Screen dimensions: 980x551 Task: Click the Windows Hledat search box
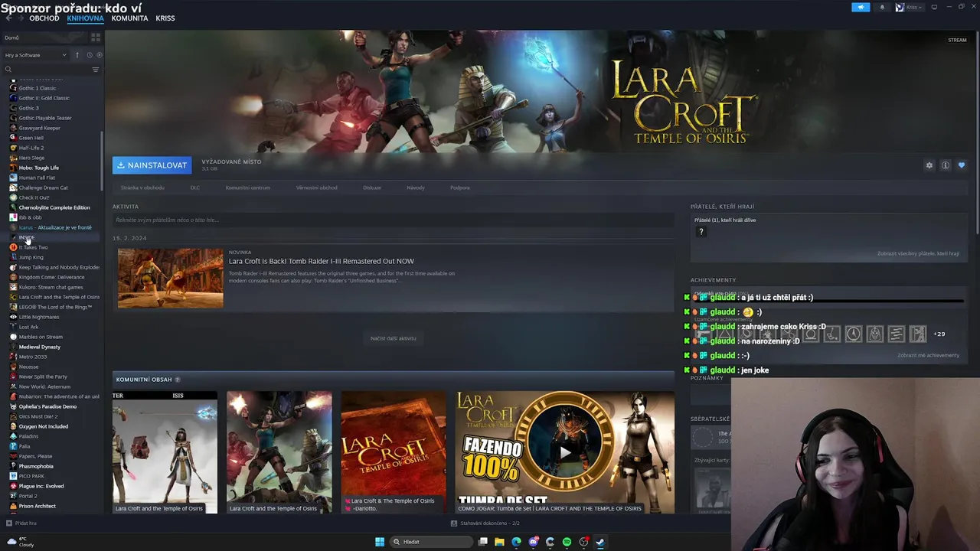(x=431, y=542)
